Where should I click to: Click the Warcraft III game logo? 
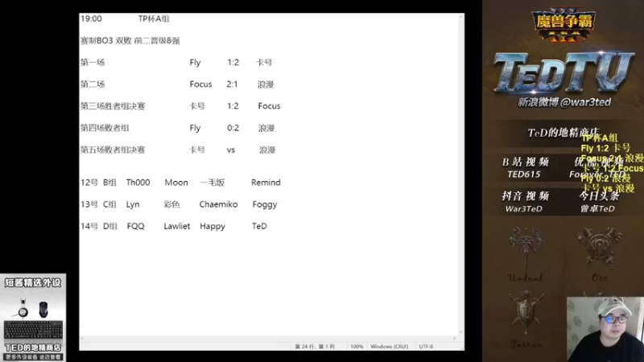point(563,25)
